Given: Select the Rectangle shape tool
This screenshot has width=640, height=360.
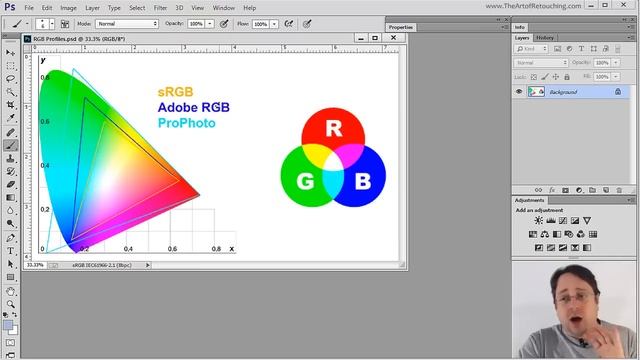Looking at the screenshot, I should pyautogui.click(x=11, y=277).
